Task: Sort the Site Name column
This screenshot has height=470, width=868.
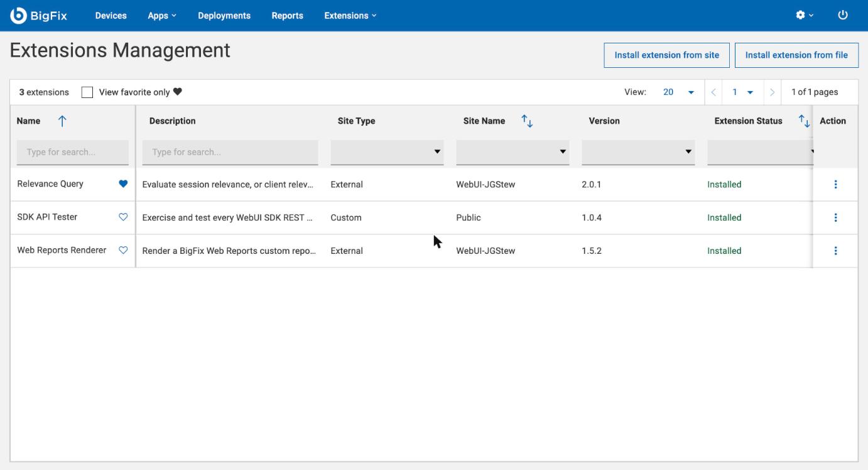Action: pos(527,121)
